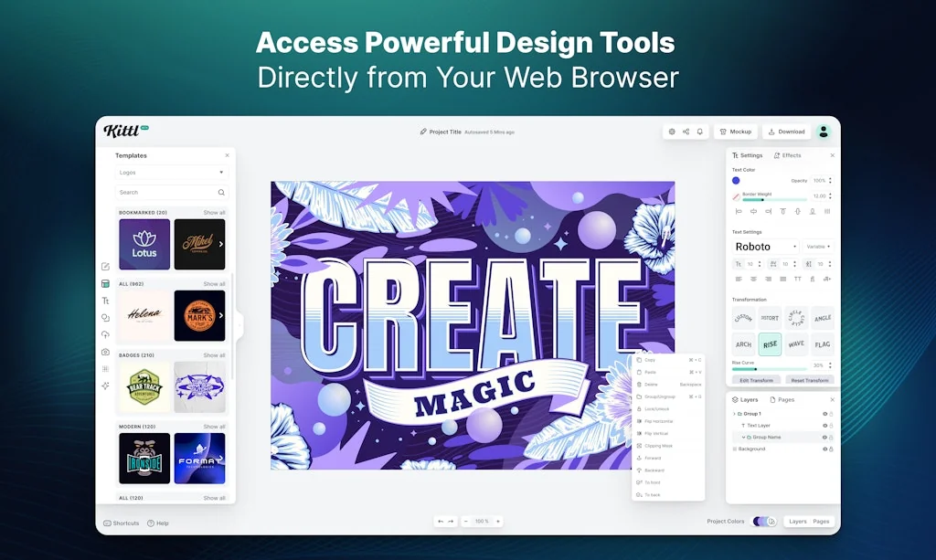936x560 pixels.
Task: Select the Arch transformation preset
Action: (743, 344)
